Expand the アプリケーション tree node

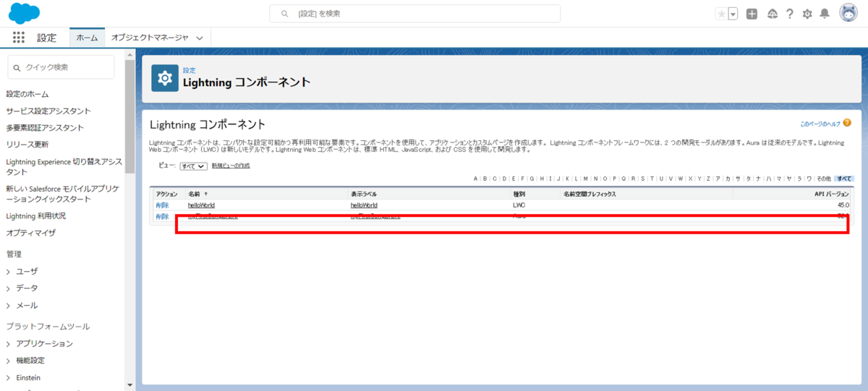point(9,344)
